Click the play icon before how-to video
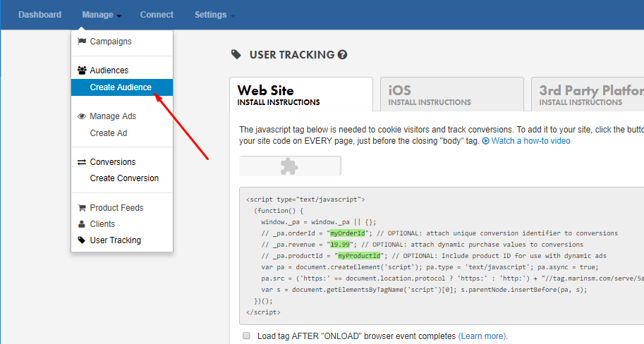The image size is (644, 344). click(485, 141)
